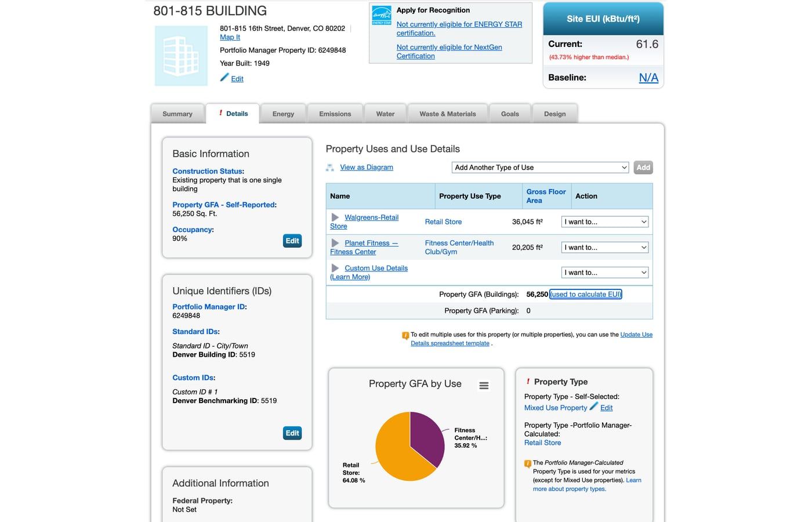Click used to calculate EUI link
The image size is (812, 522).
(x=586, y=295)
